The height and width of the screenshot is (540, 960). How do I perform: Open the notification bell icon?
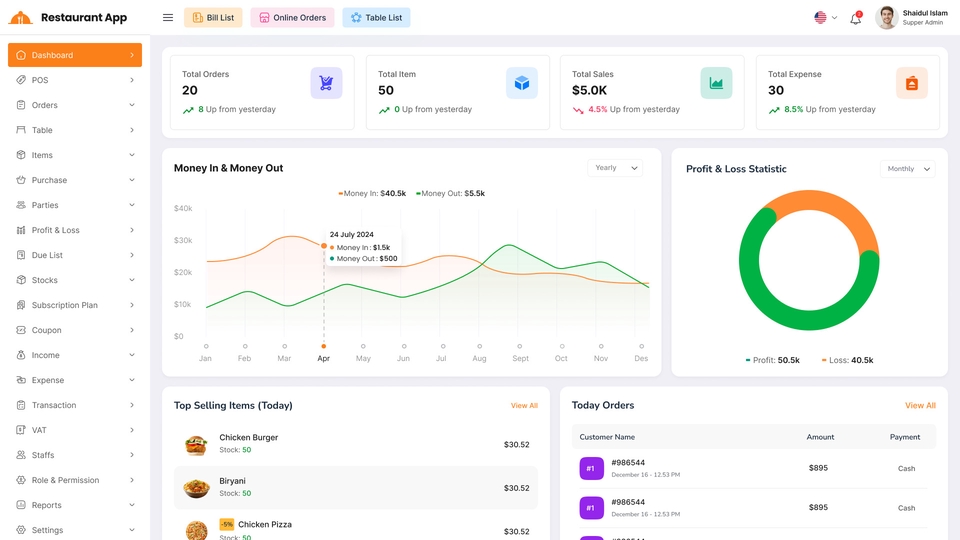855,18
